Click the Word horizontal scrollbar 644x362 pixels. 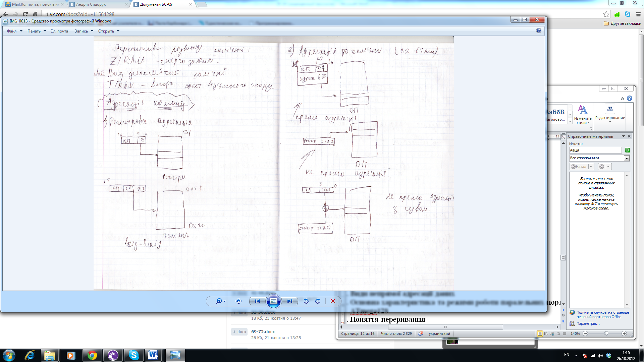click(x=445, y=327)
